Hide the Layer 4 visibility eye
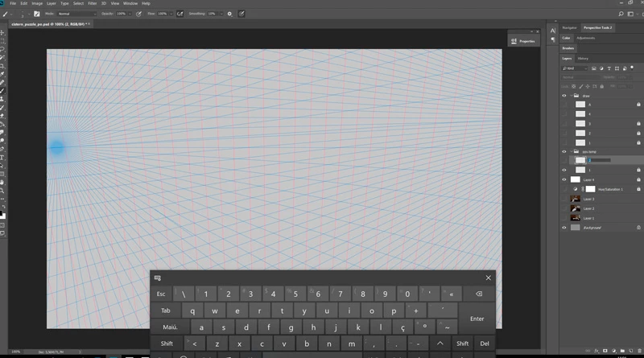The width and height of the screenshot is (644, 358). point(564,179)
